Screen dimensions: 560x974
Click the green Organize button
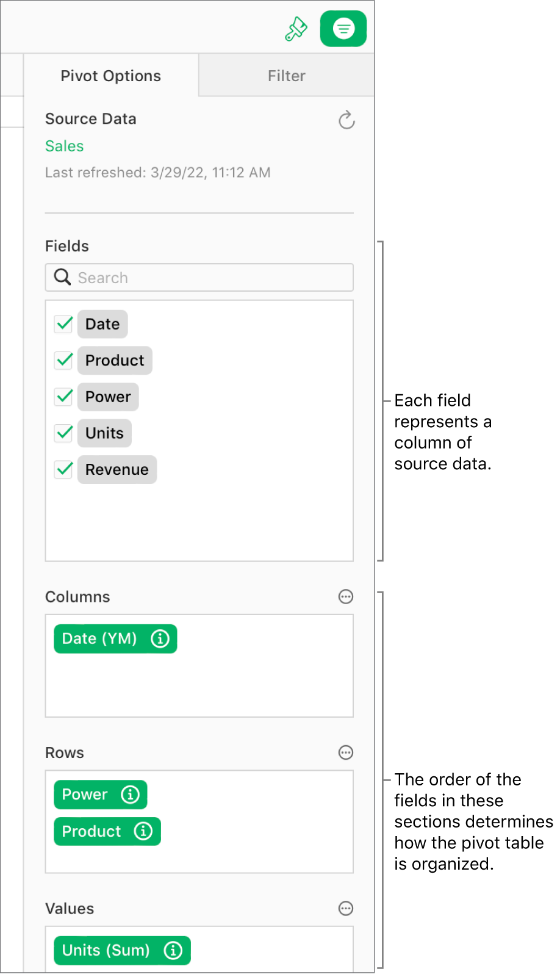343,27
